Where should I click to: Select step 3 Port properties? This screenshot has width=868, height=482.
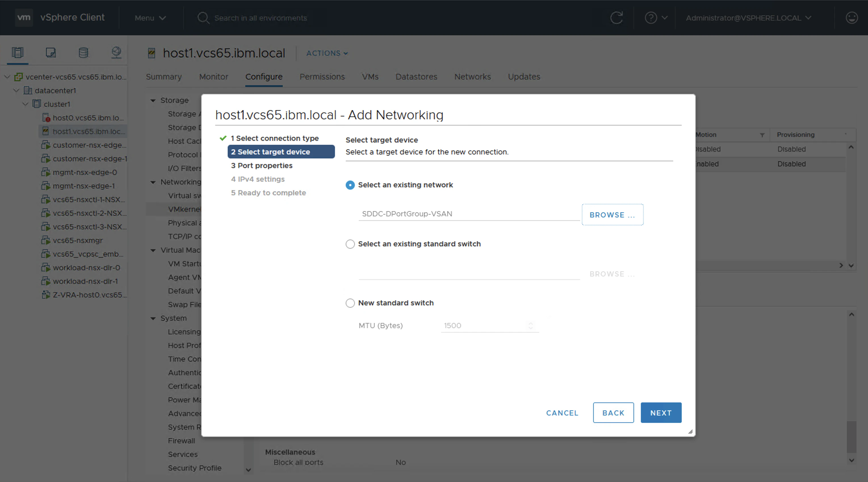point(261,165)
